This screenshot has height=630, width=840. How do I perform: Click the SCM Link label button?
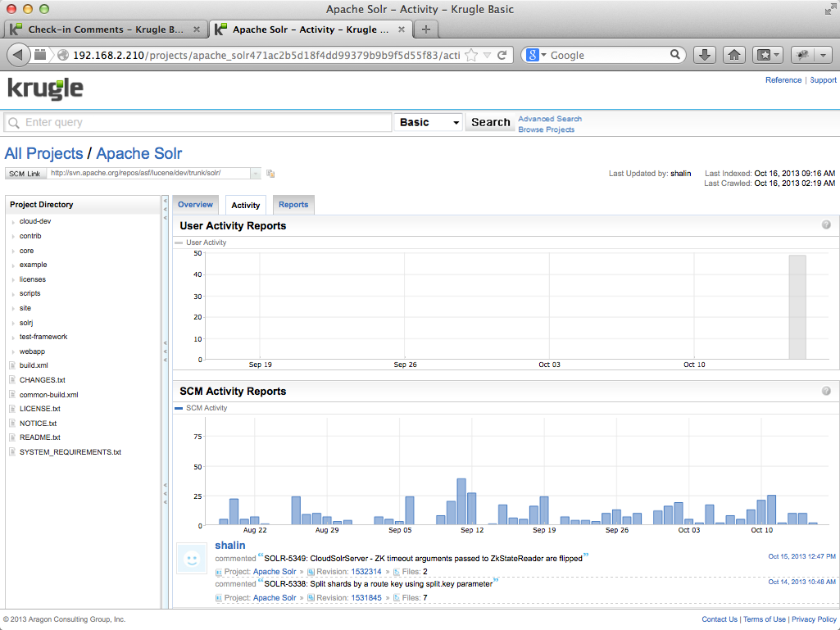25,174
